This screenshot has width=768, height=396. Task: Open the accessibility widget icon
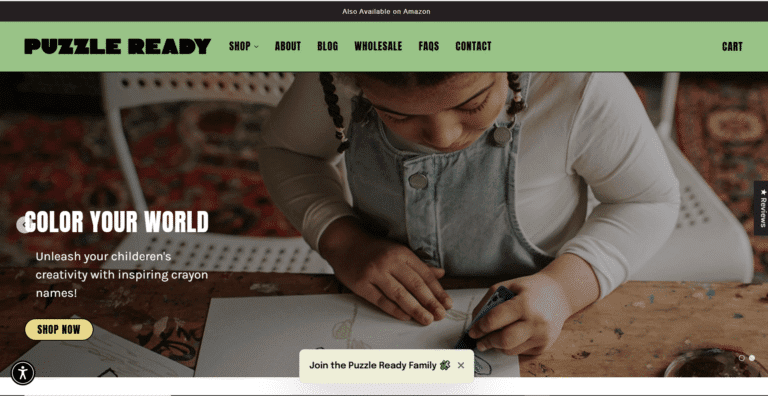23,373
